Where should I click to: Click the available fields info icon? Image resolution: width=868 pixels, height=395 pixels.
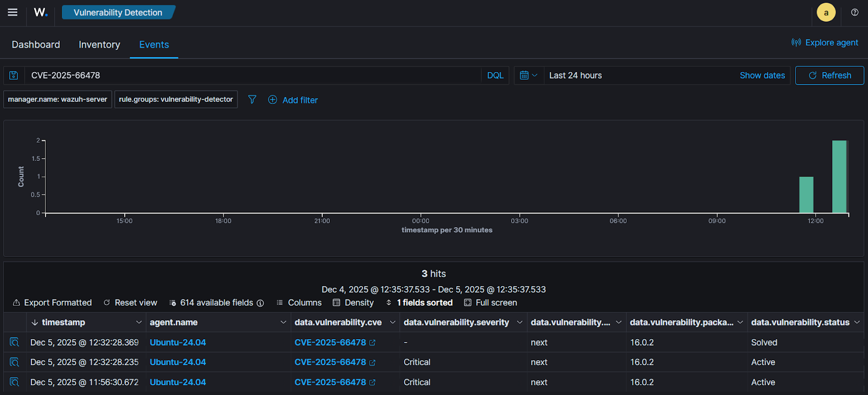(260, 303)
